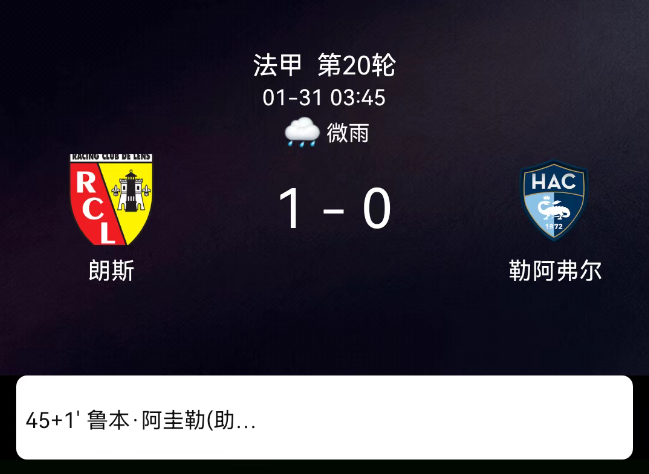The width and height of the screenshot is (649, 474).
Task: Click the rain cloud weather icon
Action: pyautogui.click(x=302, y=132)
